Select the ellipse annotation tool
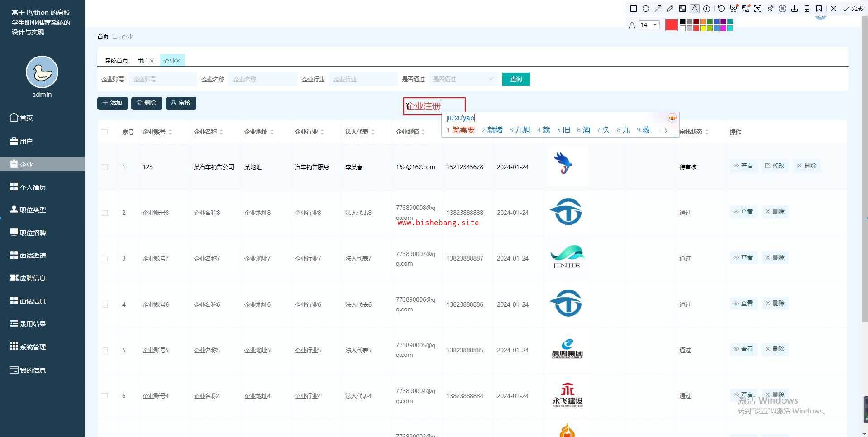Viewport: 868px width, 437px height. click(x=646, y=9)
